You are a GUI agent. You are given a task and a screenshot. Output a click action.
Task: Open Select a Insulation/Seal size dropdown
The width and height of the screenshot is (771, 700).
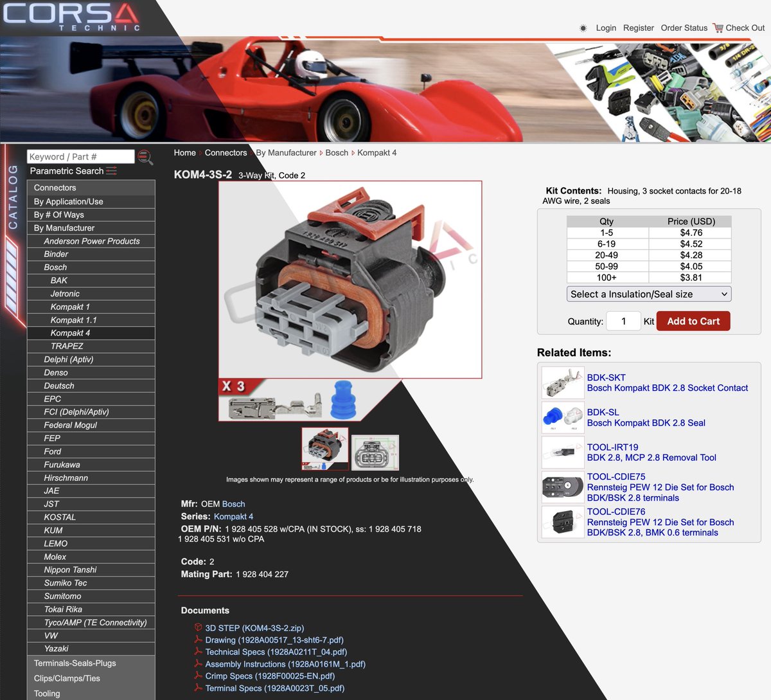649,294
